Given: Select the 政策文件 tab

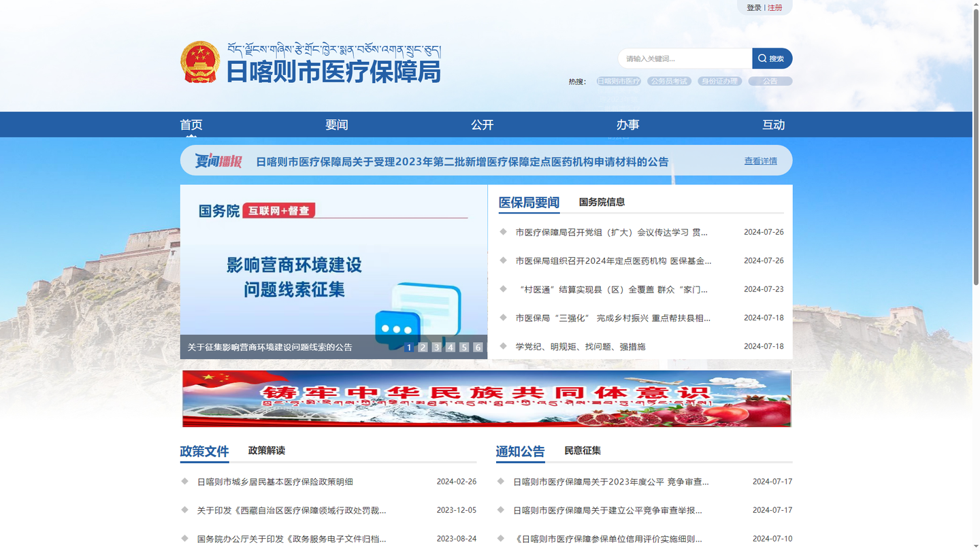Looking at the screenshot, I should pos(204,452).
